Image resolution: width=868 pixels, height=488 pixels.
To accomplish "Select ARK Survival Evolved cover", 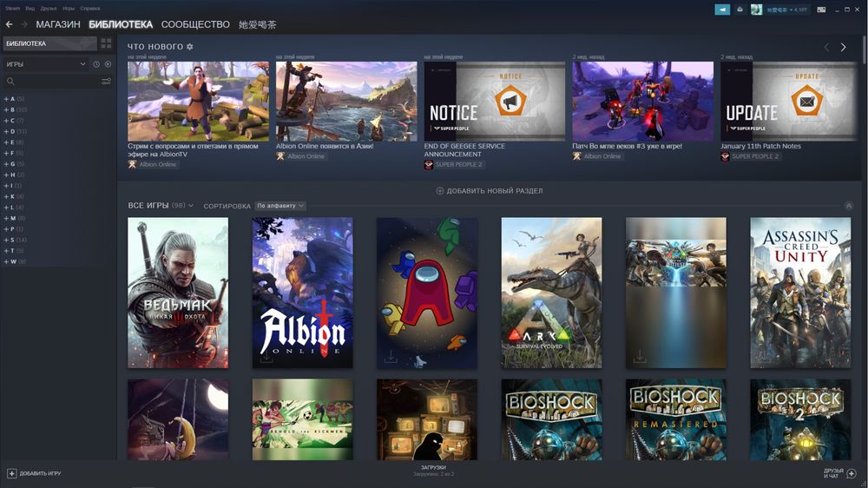I will point(551,293).
